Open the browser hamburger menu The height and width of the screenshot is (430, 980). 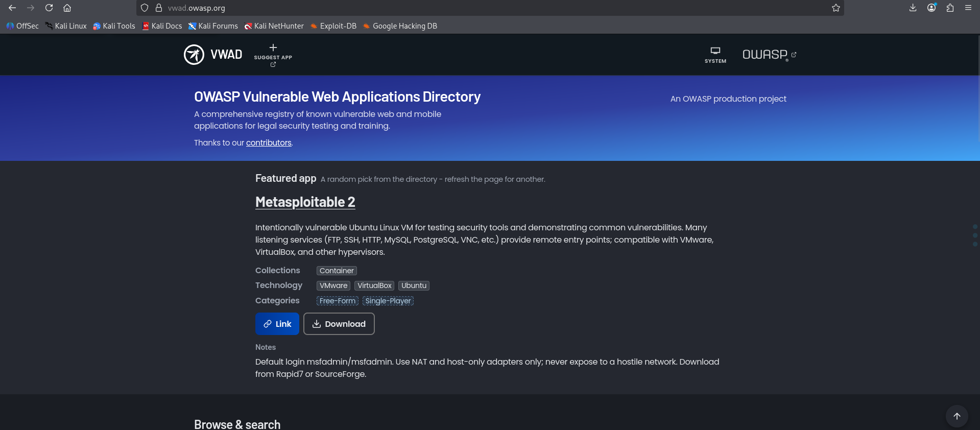point(968,8)
